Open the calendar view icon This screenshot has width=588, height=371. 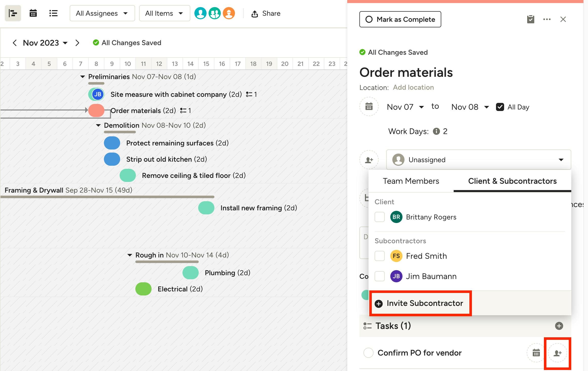[x=33, y=13]
